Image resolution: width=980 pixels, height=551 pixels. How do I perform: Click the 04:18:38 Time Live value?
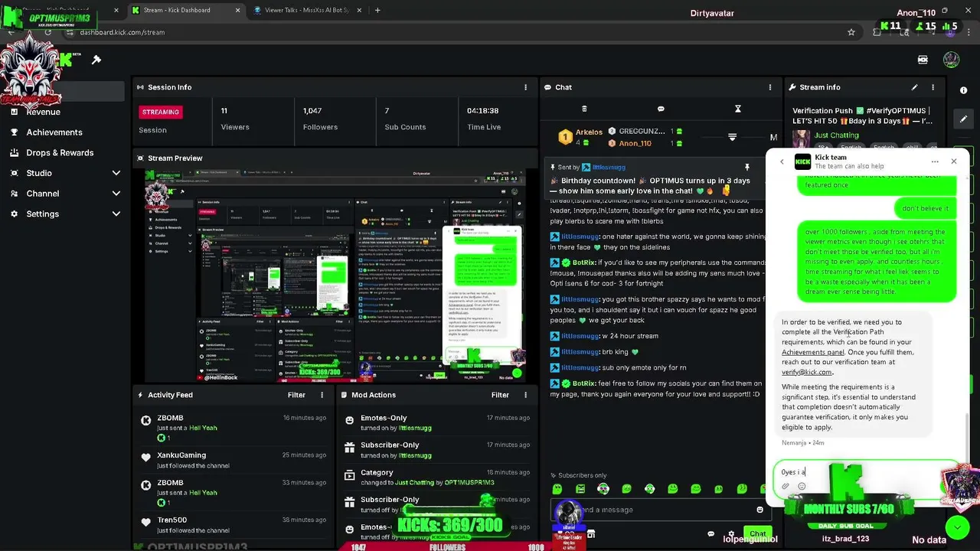tap(482, 111)
